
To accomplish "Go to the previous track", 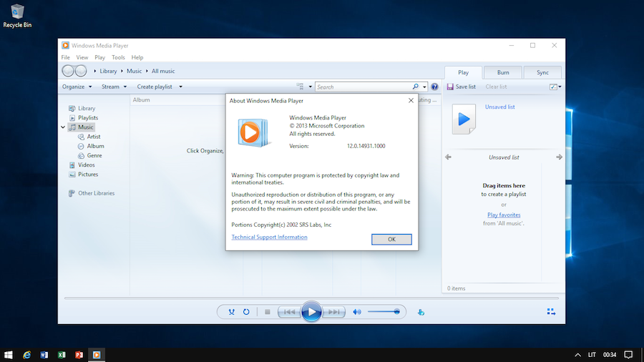I will pyautogui.click(x=288, y=312).
